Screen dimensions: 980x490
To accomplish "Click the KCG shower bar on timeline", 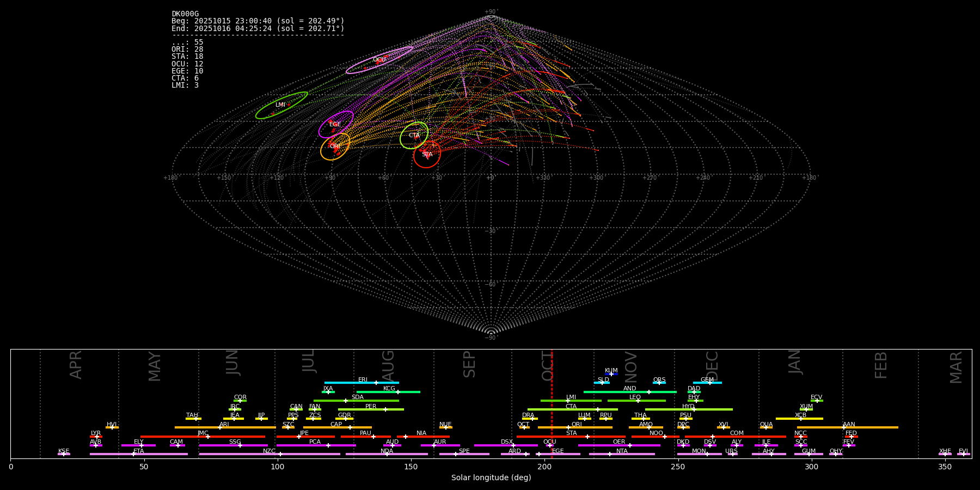I will click(388, 391).
